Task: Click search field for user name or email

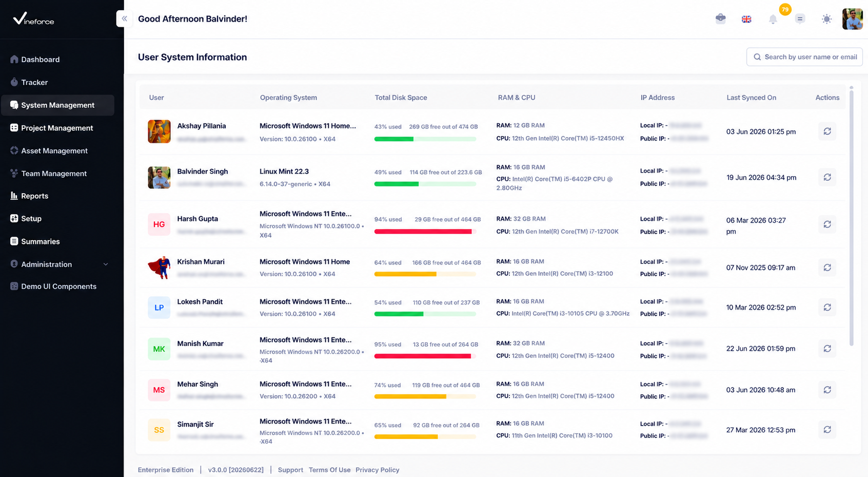Action: pyautogui.click(x=804, y=57)
